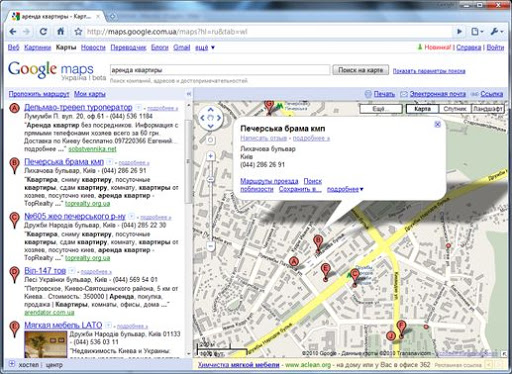Screen dimensions: 512x374
Task: Click the zoom slider handle
Action: (x=210, y=179)
